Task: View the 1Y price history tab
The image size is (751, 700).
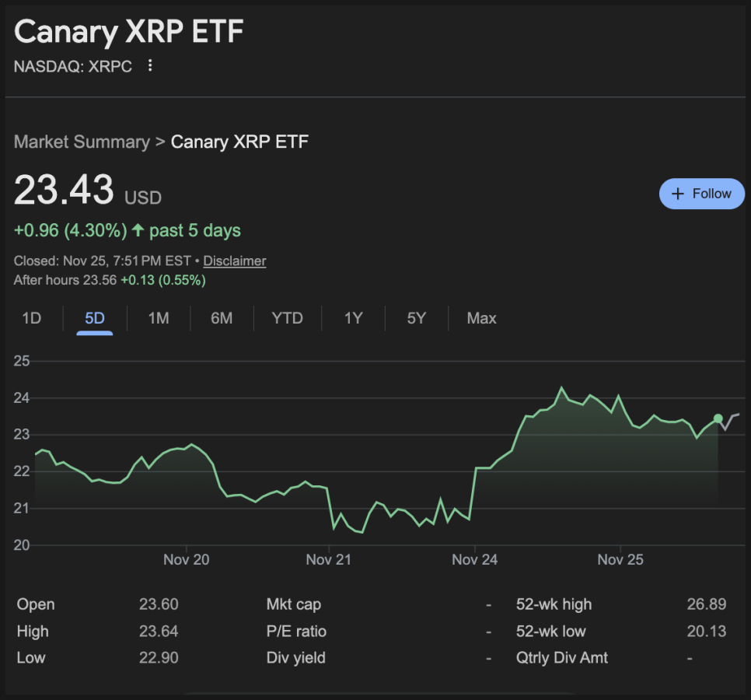Action: coord(353,318)
